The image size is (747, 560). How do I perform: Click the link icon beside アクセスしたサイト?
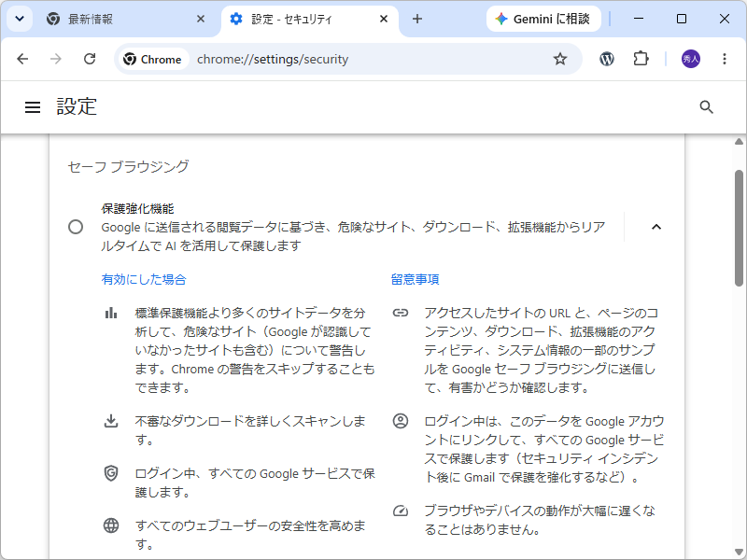tap(401, 313)
